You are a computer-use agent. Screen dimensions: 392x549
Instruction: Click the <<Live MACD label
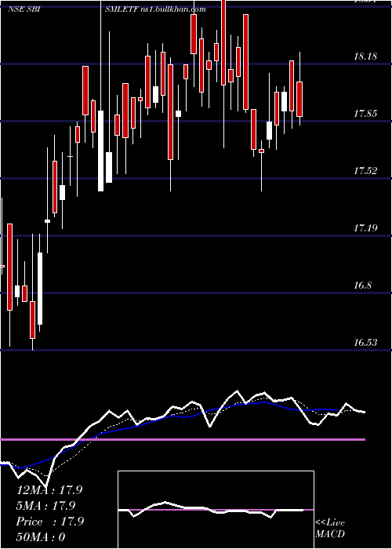330,529
